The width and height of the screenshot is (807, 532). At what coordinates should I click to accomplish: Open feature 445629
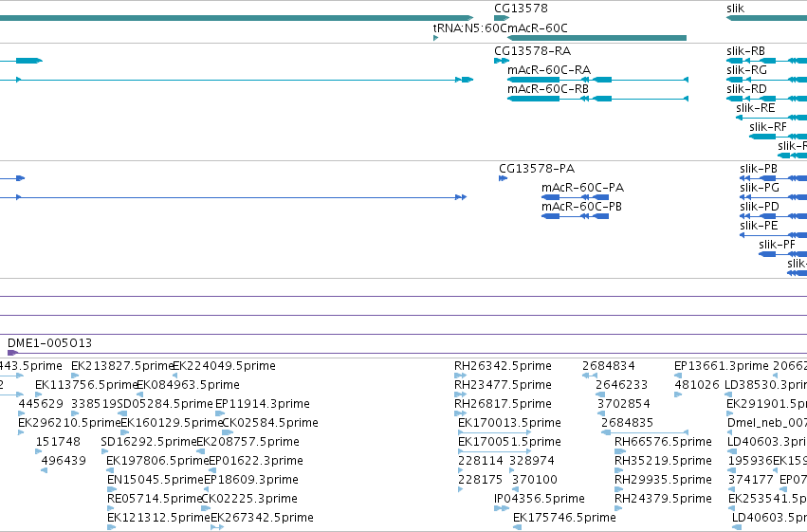(x=41, y=404)
